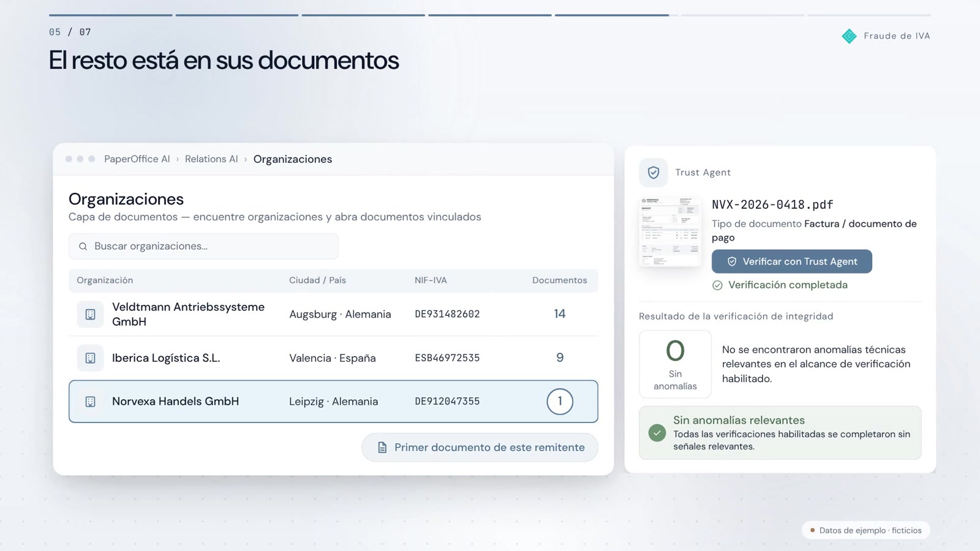Click NIF-IVA value DE931482602
The width and height of the screenshot is (980, 551).
tap(447, 314)
